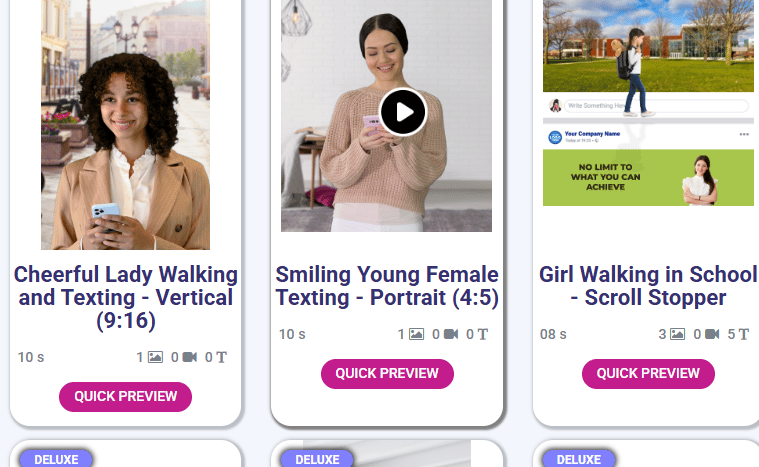Image resolution: width=759 pixels, height=467 pixels.
Task: Click text T icon on Girl Walking card
Action: [744, 334]
